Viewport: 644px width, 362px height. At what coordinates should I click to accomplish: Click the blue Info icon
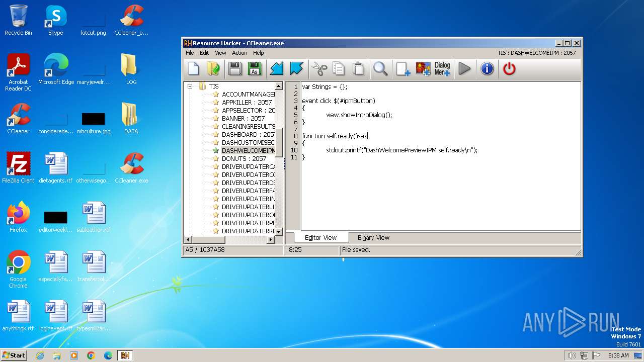pyautogui.click(x=487, y=69)
